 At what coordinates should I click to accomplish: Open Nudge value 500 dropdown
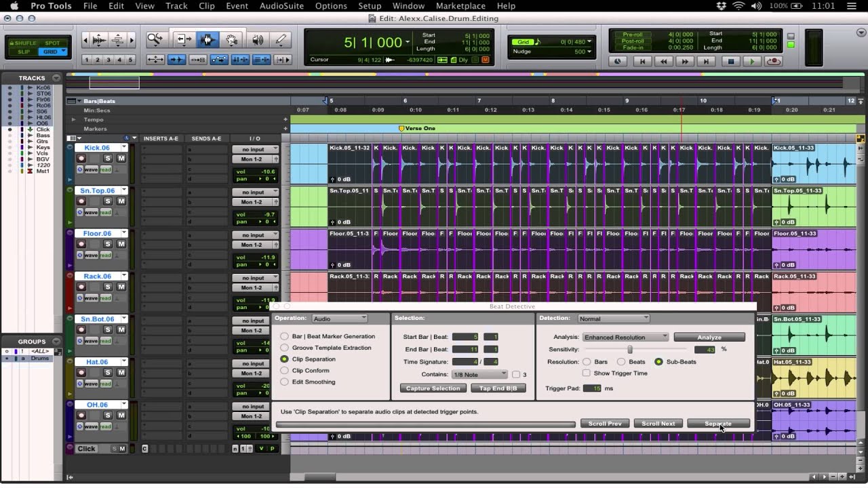coord(589,52)
